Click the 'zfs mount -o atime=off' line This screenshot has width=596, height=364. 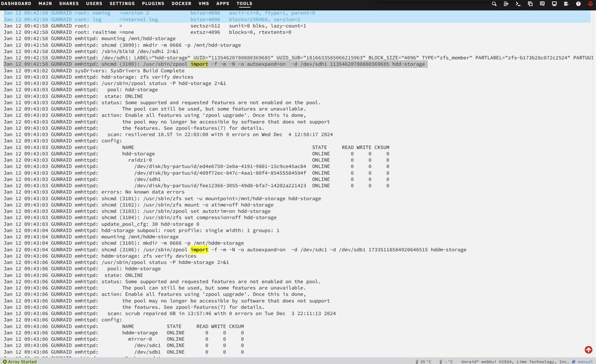pyautogui.click(x=138, y=205)
